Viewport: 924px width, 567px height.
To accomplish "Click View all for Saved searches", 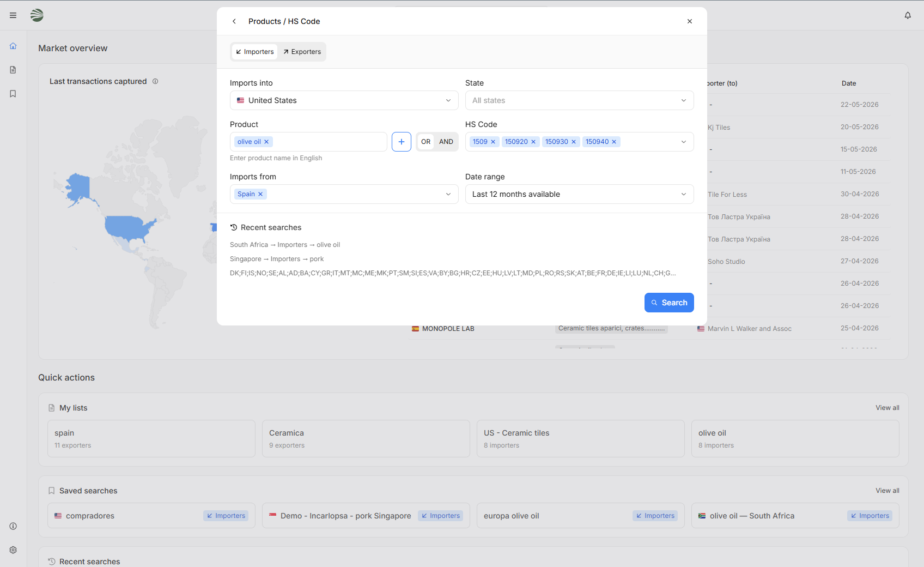I will [x=887, y=491].
